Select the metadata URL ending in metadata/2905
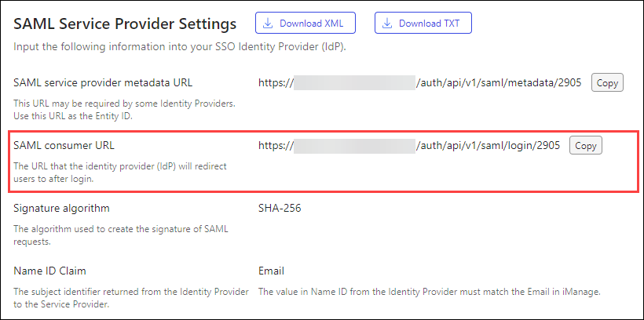Screen dimensions: 644x320 pos(419,83)
